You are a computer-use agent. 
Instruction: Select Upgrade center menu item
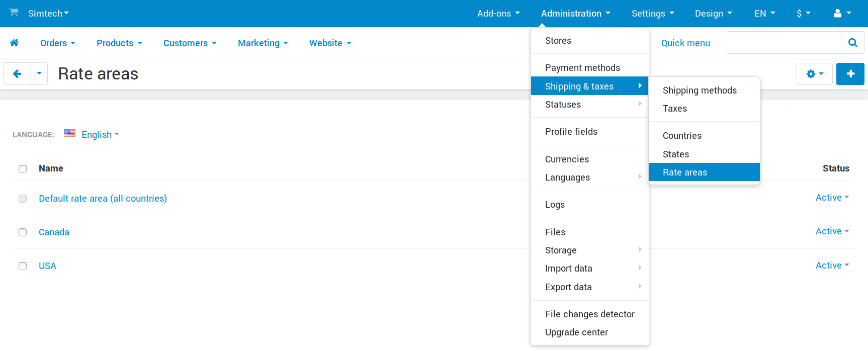tap(590, 332)
